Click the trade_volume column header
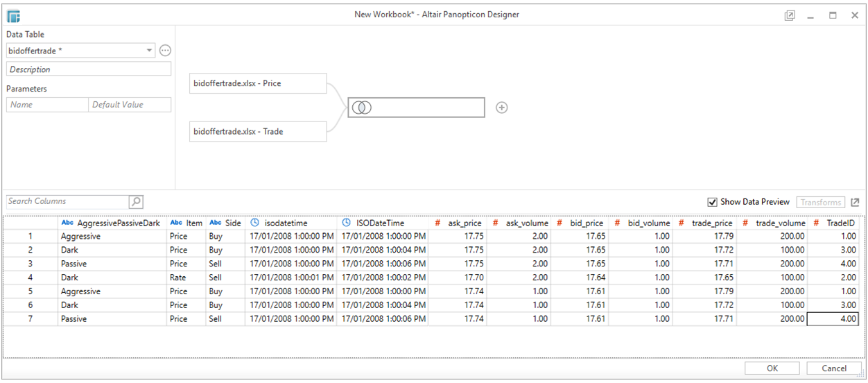Image resolution: width=868 pixels, height=383 pixels. (x=772, y=223)
